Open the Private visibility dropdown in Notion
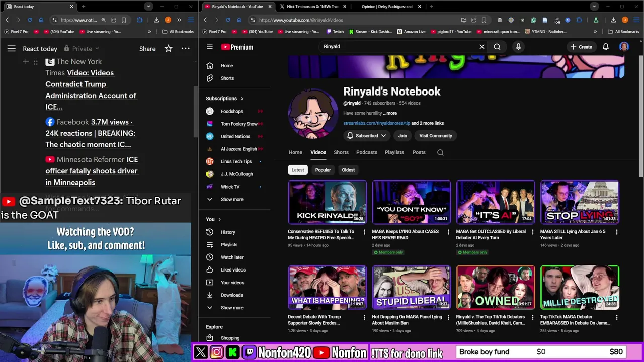This screenshot has height=362, width=644. [82, 49]
